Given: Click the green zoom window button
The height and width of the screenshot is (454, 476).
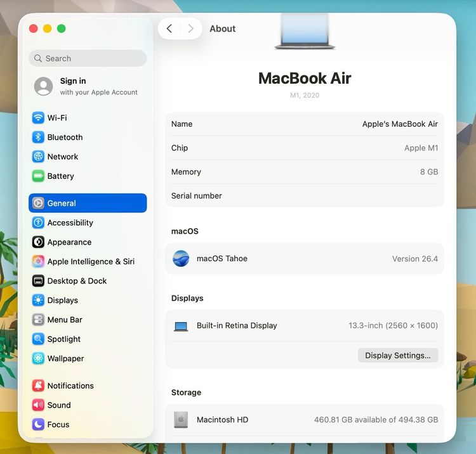Looking at the screenshot, I should pyautogui.click(x=62, y=29).
